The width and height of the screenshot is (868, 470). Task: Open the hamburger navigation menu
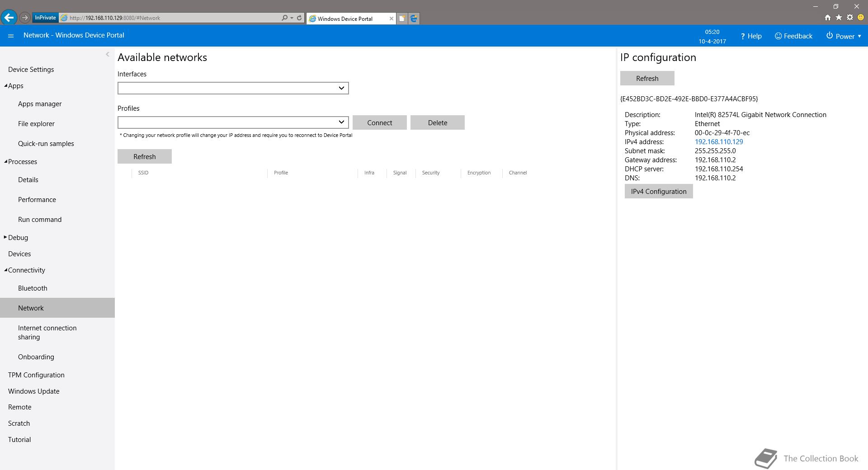(11, 36)
